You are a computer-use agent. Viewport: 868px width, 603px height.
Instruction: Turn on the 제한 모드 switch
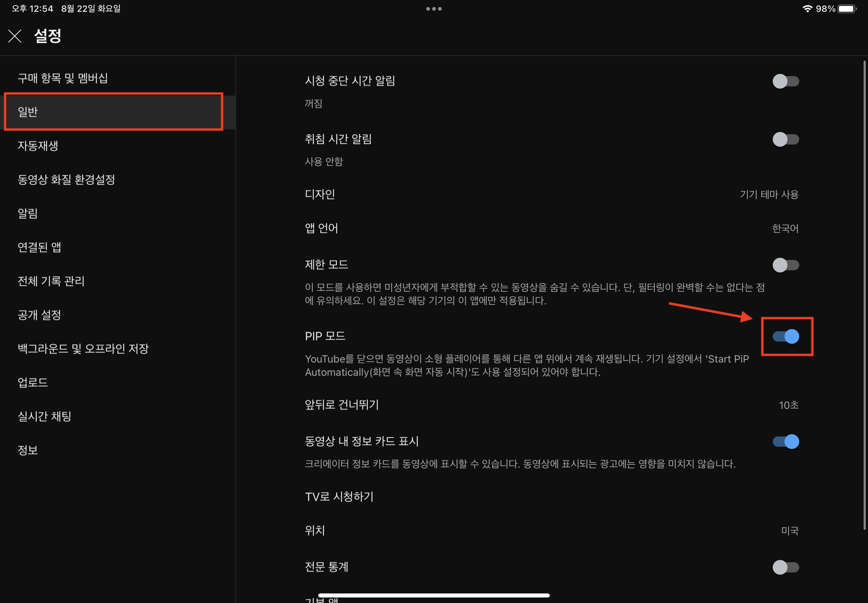coord(785,265)
